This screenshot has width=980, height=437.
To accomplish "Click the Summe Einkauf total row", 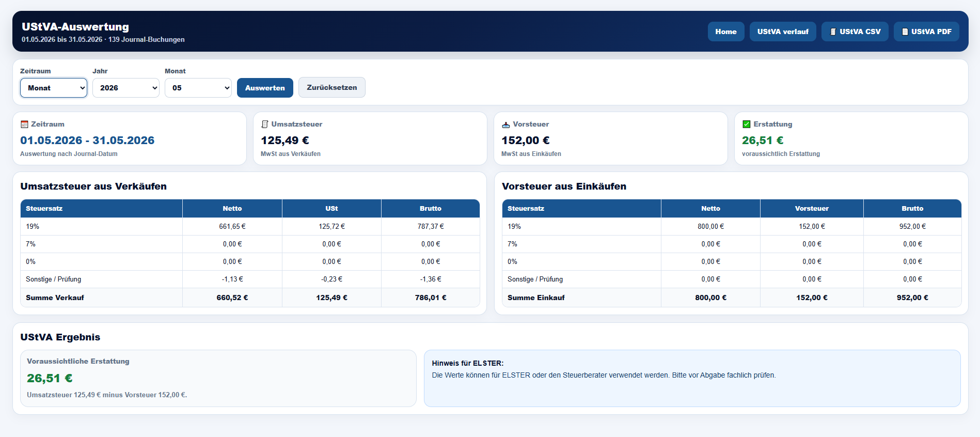I will tap(732, 298).
